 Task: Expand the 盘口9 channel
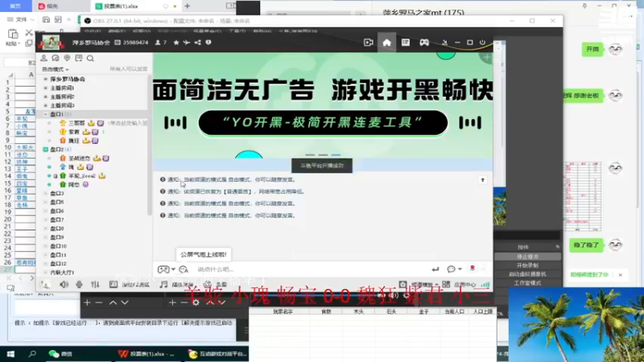coord(46,237)
